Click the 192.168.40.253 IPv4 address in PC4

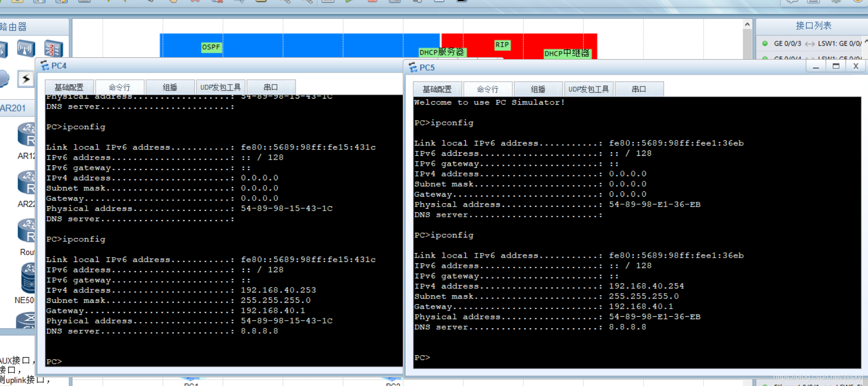[x=278, y=290]
